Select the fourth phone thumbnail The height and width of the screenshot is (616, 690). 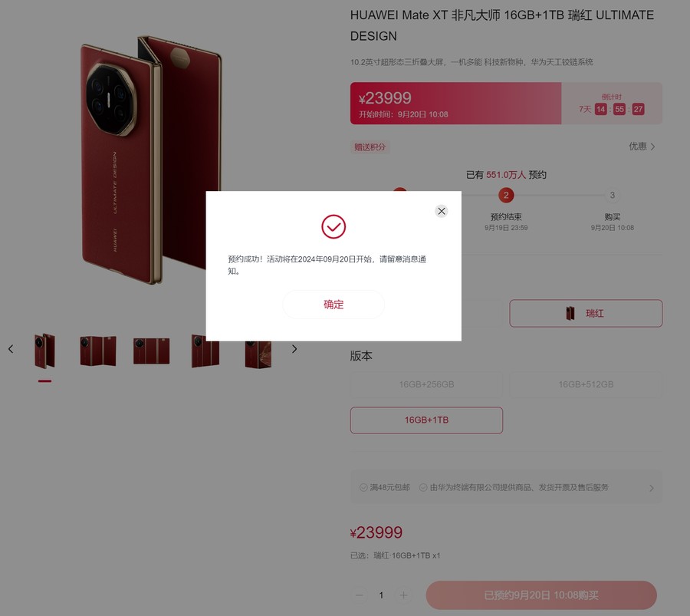205,351
